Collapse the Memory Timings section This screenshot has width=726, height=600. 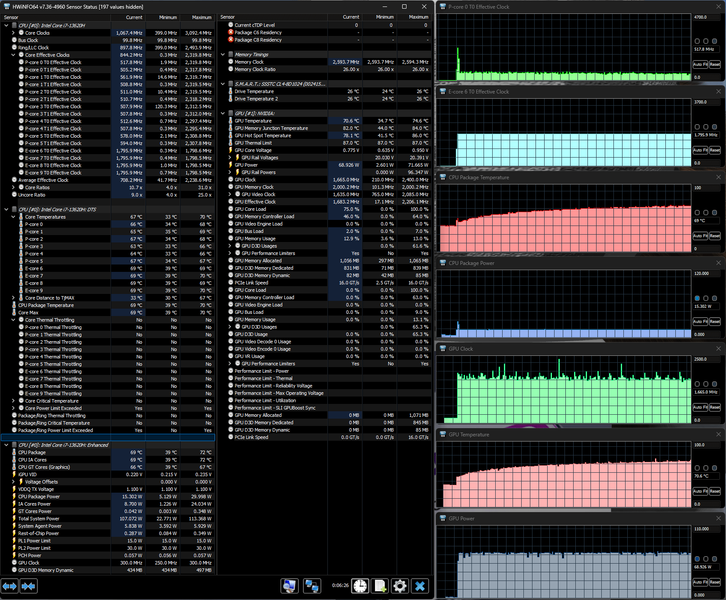point(222,53)
